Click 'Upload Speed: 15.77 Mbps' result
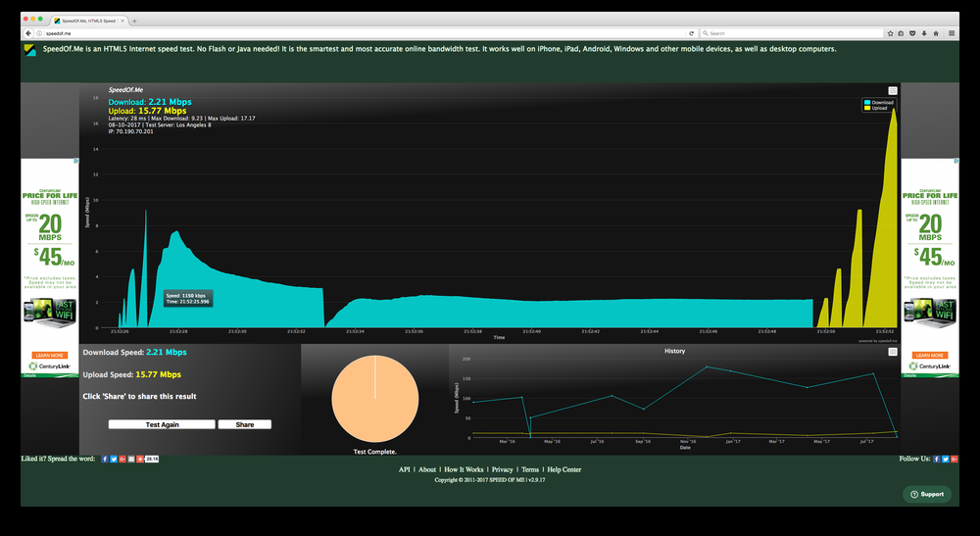 coord(132,375)
